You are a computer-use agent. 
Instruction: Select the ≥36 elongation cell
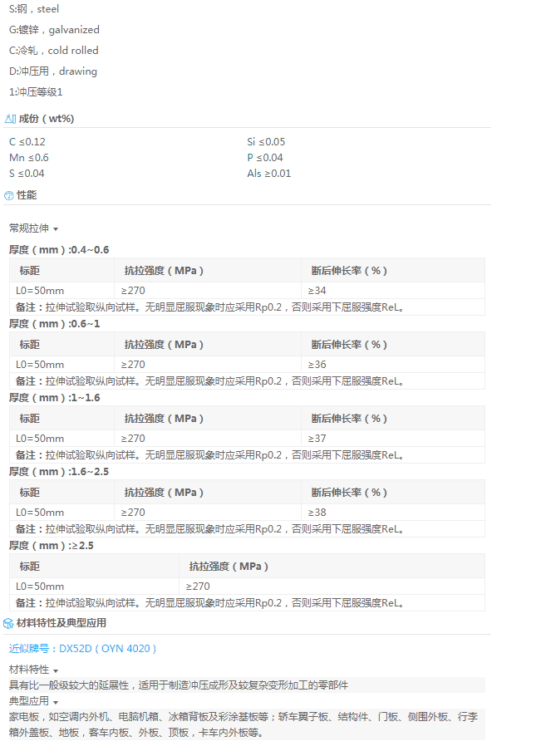coord(317,365)
